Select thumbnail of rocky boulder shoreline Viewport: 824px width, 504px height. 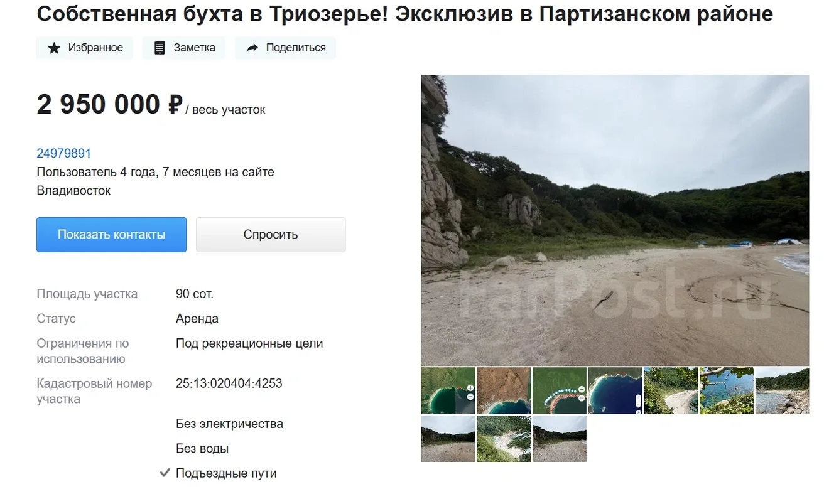(x=782, y=390)
